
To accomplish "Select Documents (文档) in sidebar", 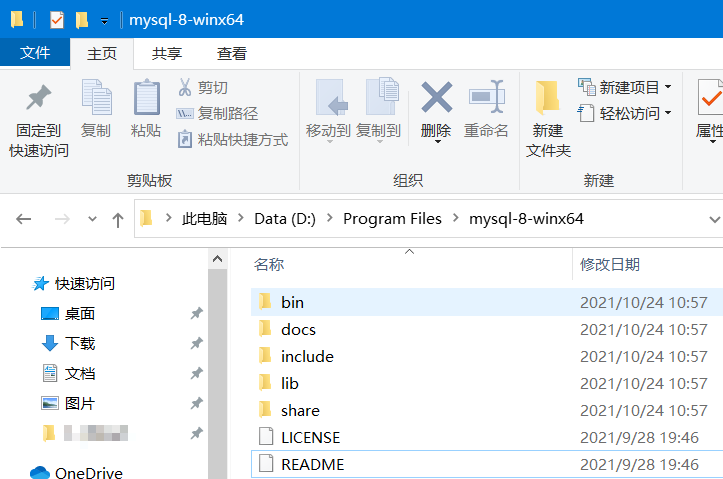I will tap(80, 373).
